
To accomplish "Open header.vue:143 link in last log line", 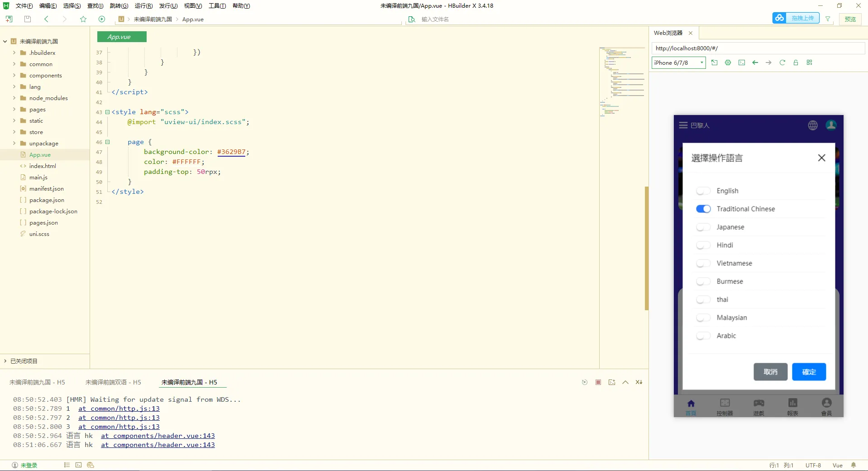I will click(x=158, y=445).
